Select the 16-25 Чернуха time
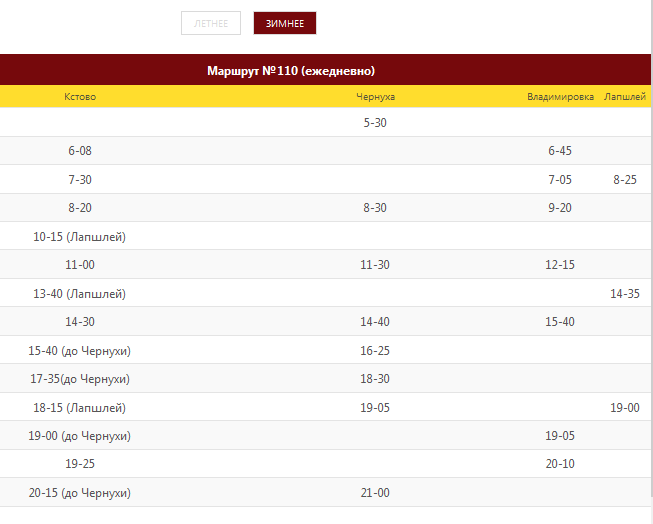653x524 pixels. tap(375, 351)
